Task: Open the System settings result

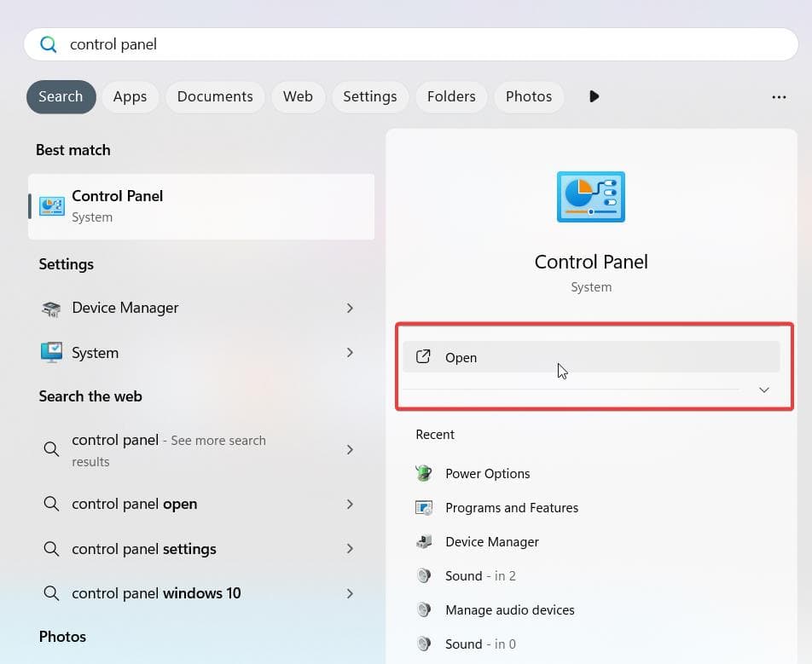Action: click(x=201, y=353)
